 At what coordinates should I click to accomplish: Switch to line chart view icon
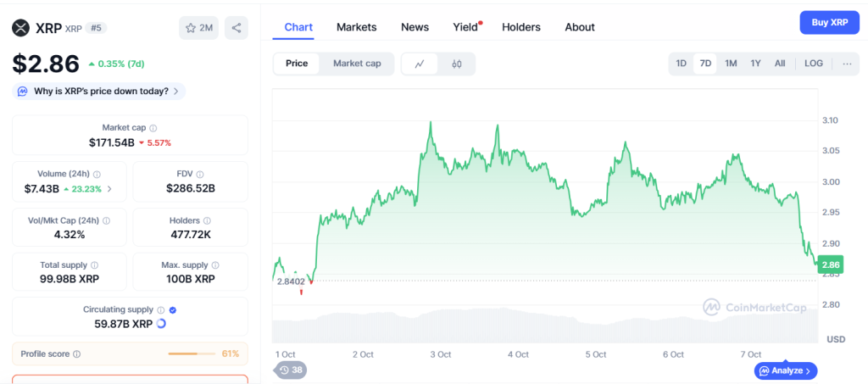[420, 64]
